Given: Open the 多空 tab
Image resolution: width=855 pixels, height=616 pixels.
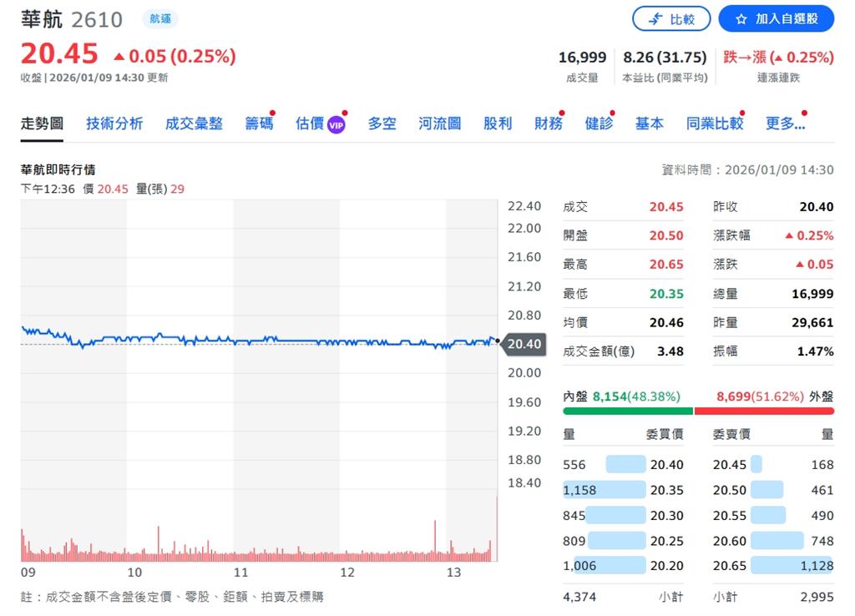Looking at the screenshot, I should click(381, 122).
